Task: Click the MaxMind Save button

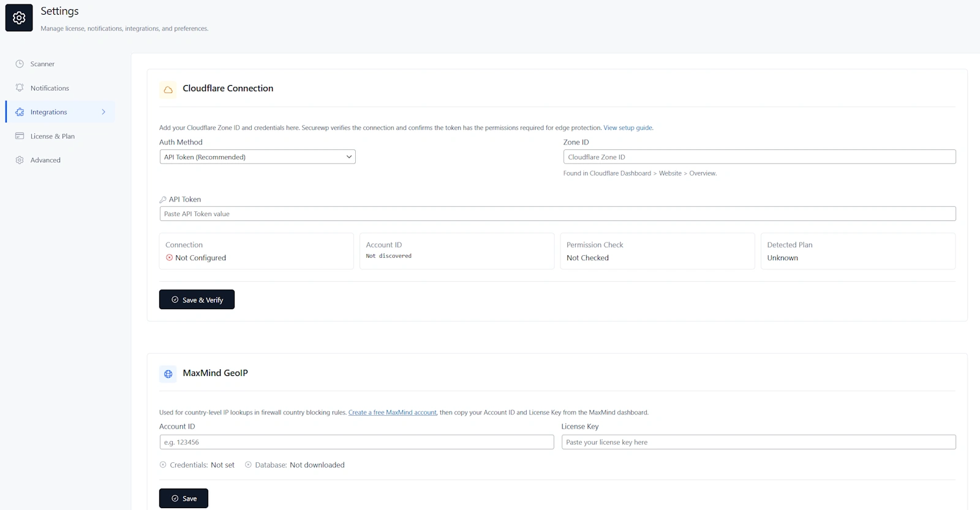Action: click(184, 498)
